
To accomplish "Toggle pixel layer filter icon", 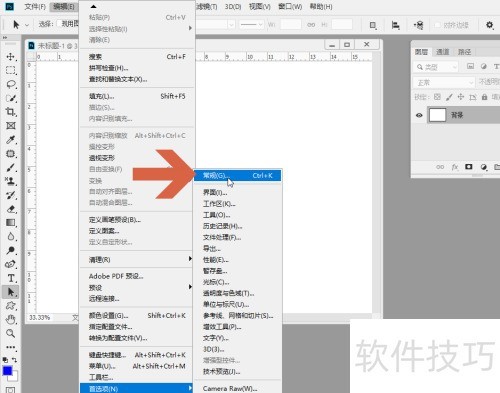I will click(x=470, y=66).
